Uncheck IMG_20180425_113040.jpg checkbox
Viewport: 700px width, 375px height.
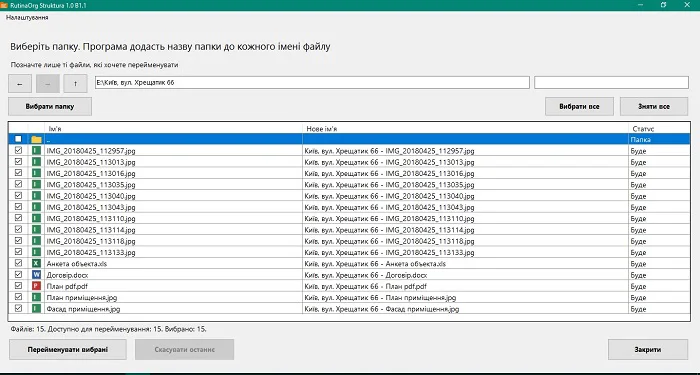click(x=18, y=195)
